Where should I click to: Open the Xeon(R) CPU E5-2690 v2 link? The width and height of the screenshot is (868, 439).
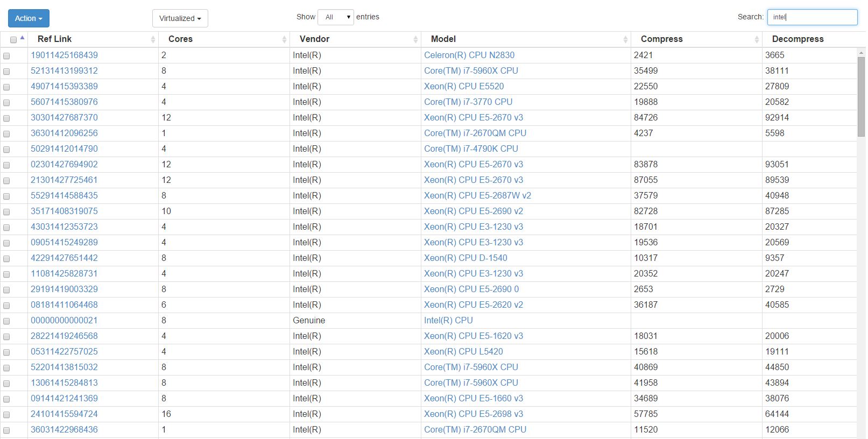click(x=474, y=211)
